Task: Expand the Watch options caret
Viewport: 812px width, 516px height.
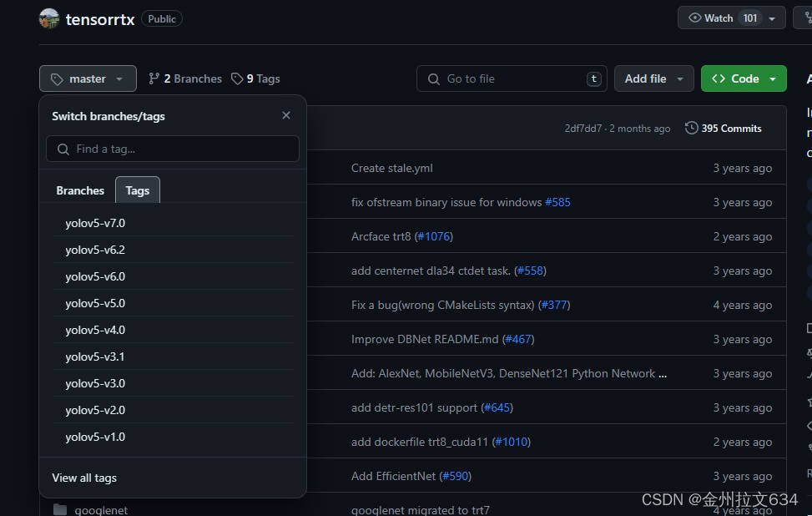Action: 772,18
